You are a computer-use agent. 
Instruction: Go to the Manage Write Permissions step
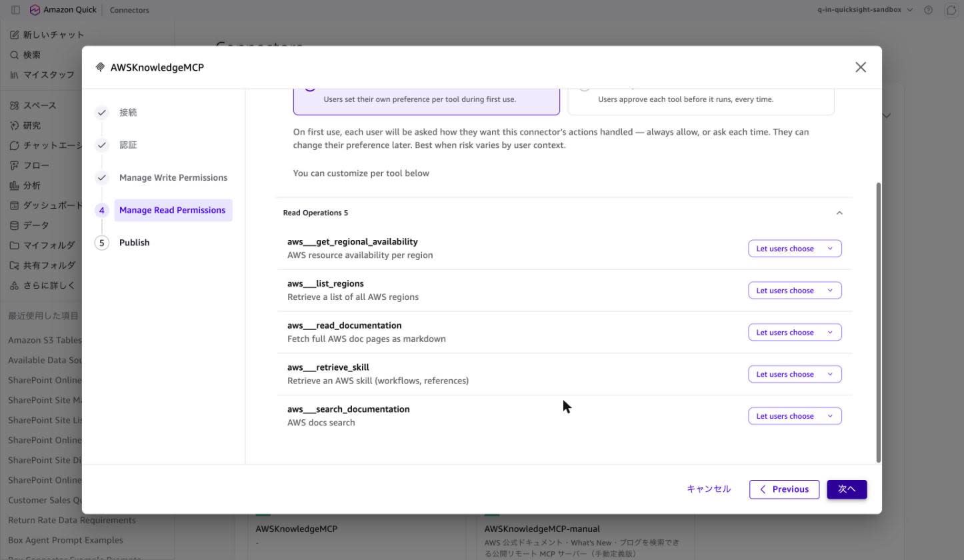pyautogui.click(x=173, y=178)
